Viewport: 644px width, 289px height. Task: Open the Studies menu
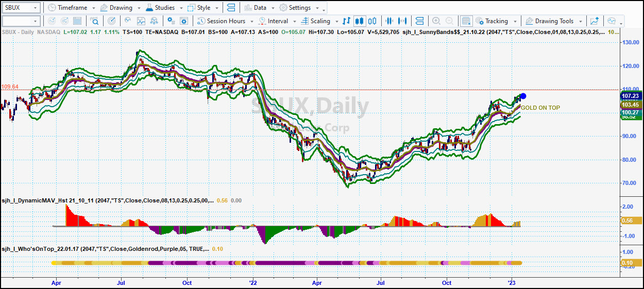point(160,8)
